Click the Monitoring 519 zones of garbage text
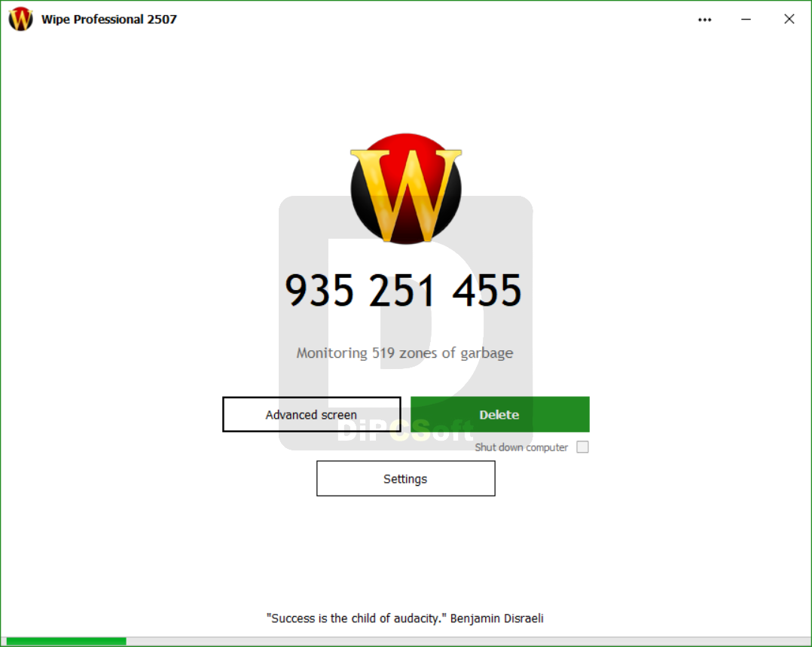 point(404,353)
